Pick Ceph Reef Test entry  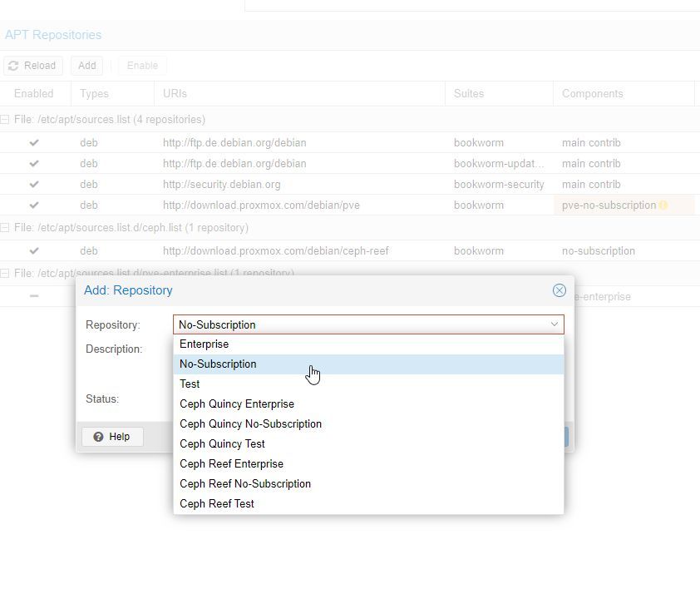[x=368, y=504]
